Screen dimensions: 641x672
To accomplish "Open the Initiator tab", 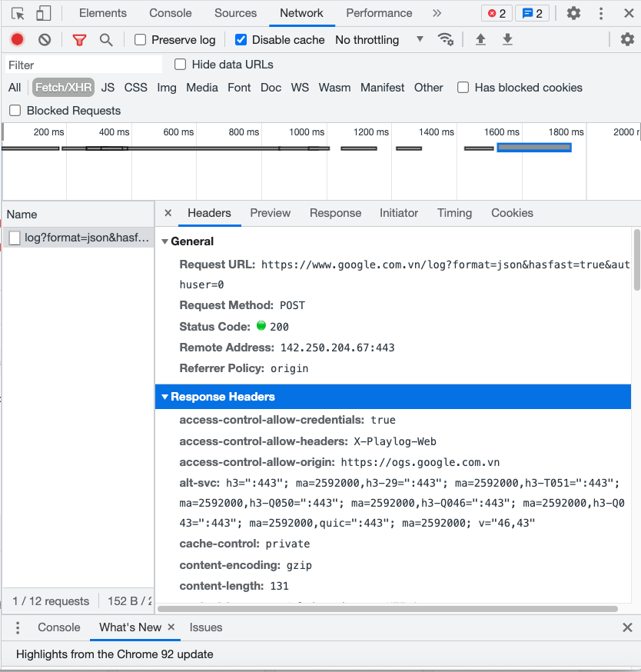I will [x=399, y=213].
